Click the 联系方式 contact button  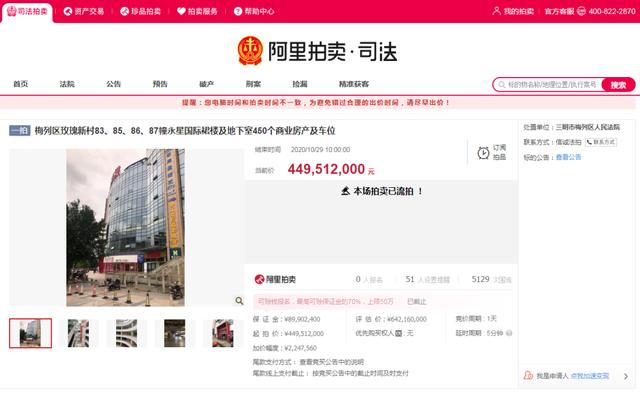click(x=601, y=142)
